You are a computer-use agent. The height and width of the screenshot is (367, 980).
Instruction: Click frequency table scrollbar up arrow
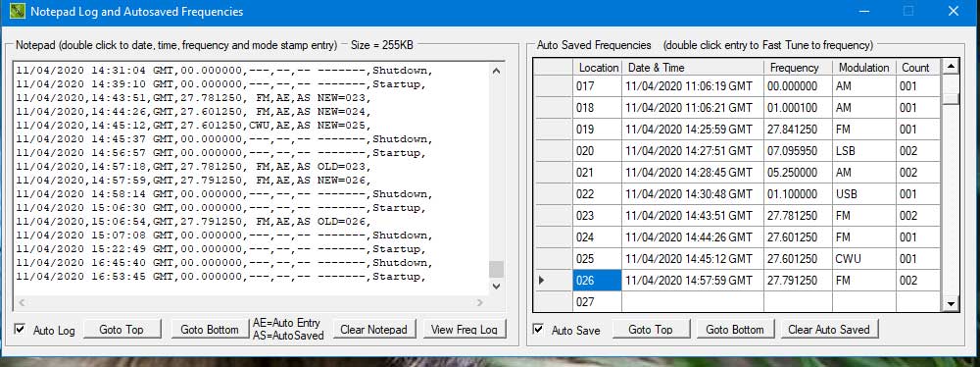click(x=951, y=67)
